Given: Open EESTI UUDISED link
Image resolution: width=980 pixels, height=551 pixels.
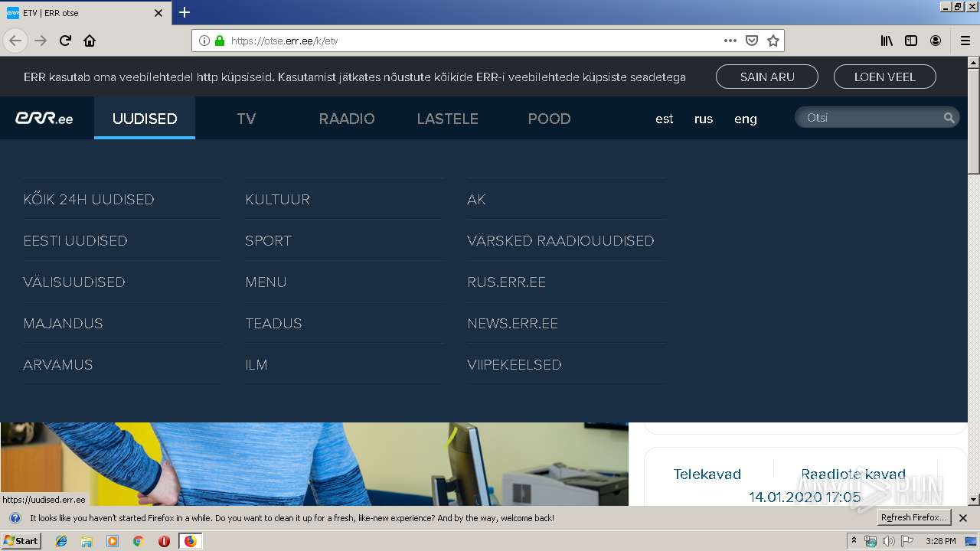Looking at the screenshot, I should coord(75,240).
